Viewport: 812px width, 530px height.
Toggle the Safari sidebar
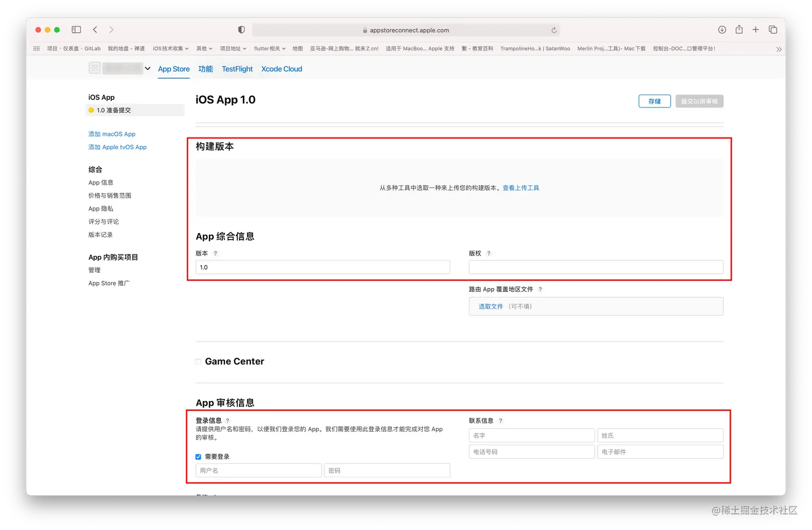click(76, 30)
